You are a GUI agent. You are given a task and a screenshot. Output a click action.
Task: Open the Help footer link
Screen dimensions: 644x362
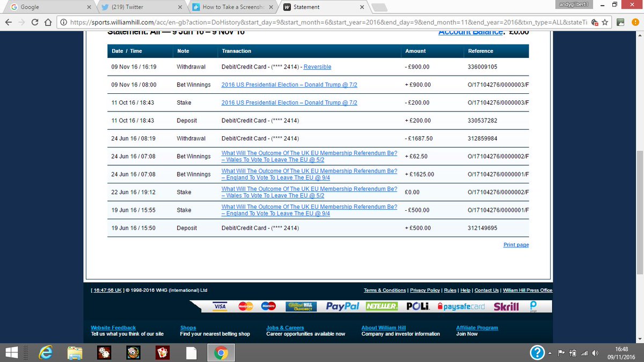coord(465,290)
